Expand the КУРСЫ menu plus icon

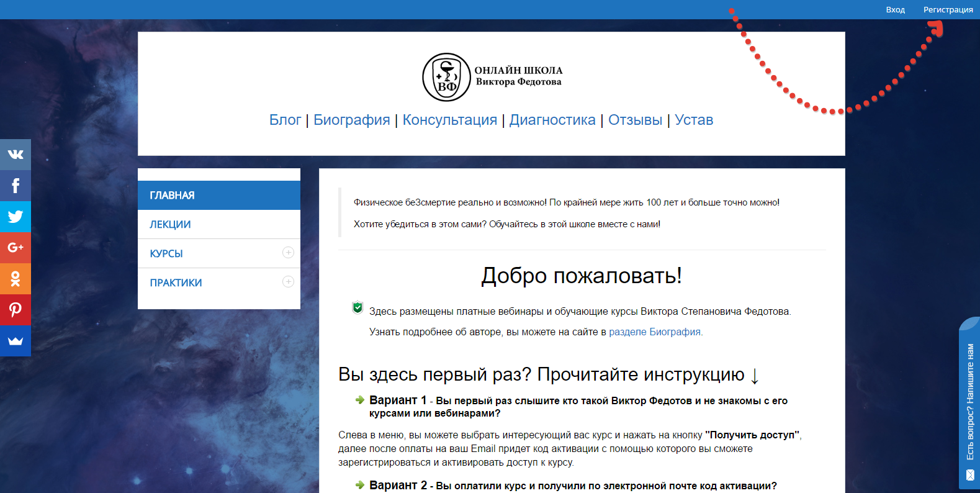click(x=288, y=252)
